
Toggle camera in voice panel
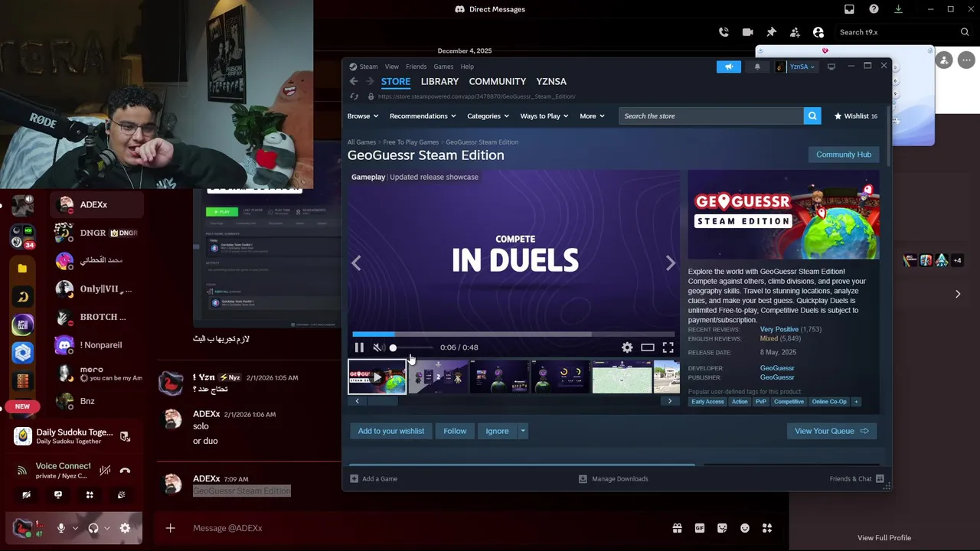(26, 495)
